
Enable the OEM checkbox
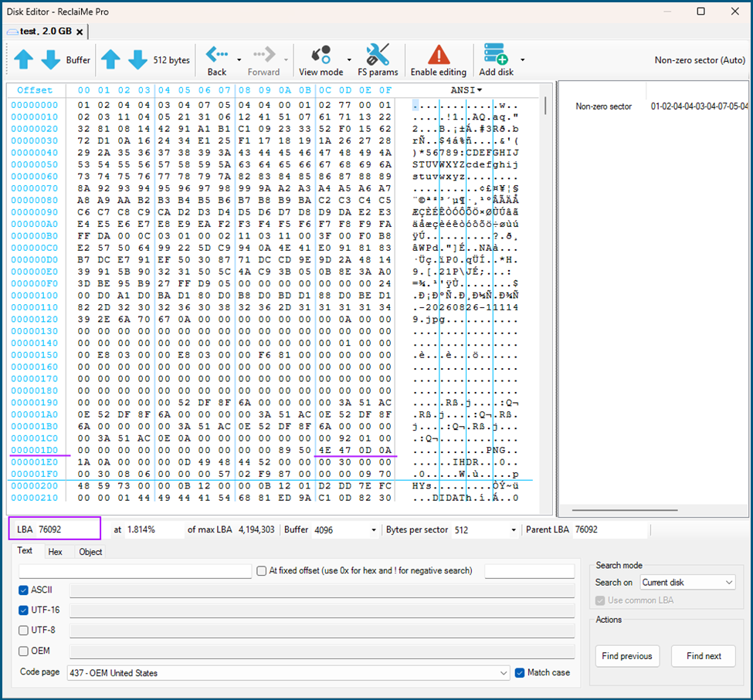pos(23,651)
